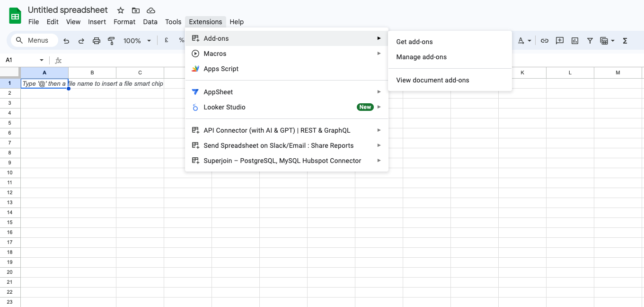Expand Send Spreadsheet on Slack/Email arrow
644x307 pixels.
click(379, 145)
